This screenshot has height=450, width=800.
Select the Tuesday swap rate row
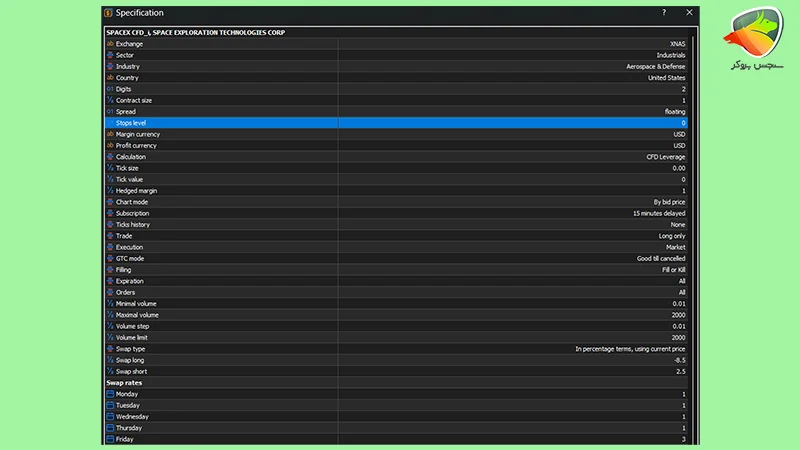click(396, 405)
